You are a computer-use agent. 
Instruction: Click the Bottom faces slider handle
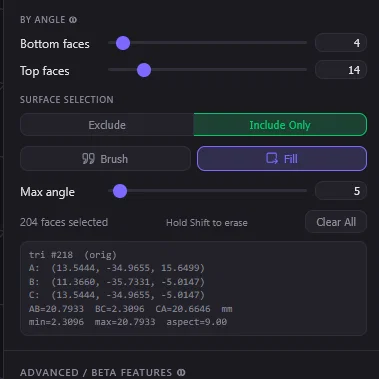tap(123, 43)
